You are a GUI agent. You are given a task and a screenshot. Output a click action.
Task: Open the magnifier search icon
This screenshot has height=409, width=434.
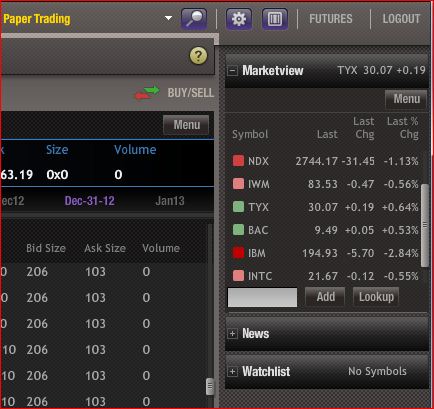point(194,19)
